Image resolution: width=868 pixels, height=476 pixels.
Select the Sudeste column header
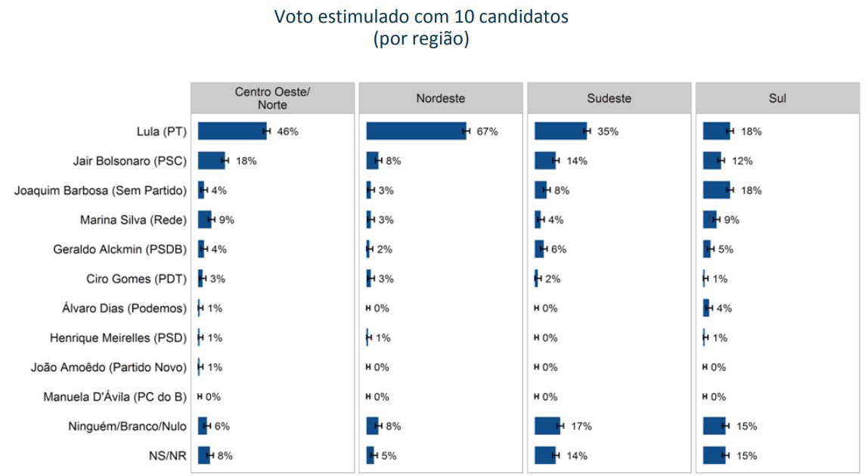[609, 98]
